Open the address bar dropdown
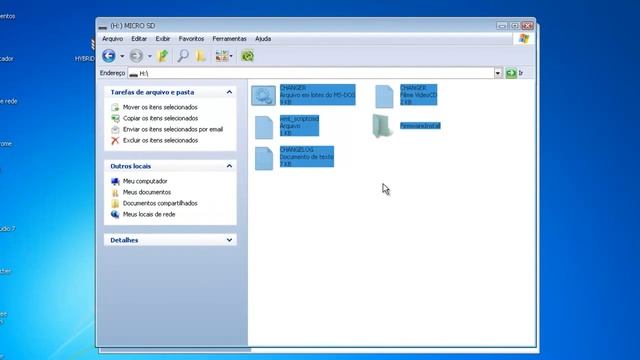Viewport: 640px width, 360px height. (x=498, y=73)
